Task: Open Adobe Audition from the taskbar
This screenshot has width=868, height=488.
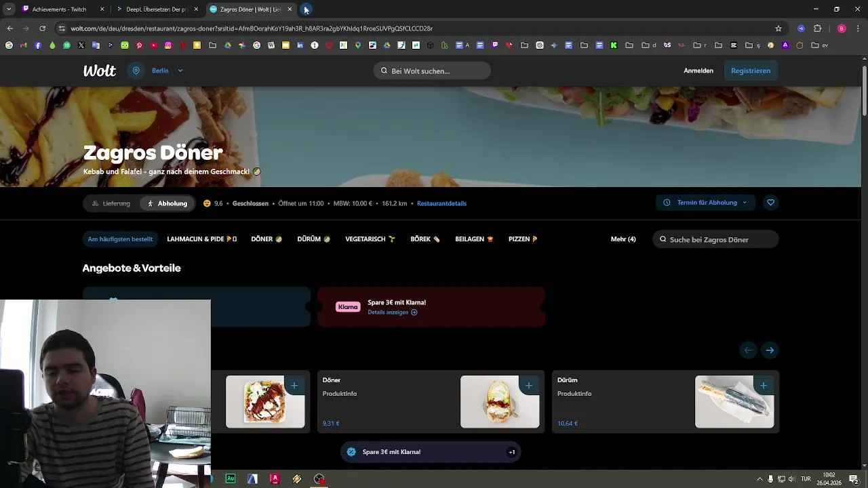Action: coord(231,479)
